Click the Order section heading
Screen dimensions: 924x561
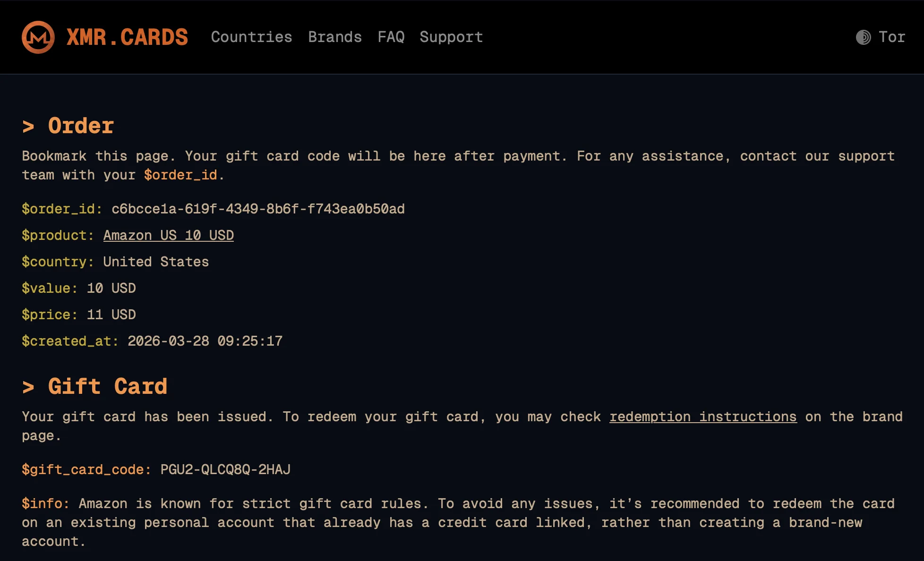coord(81,126)
